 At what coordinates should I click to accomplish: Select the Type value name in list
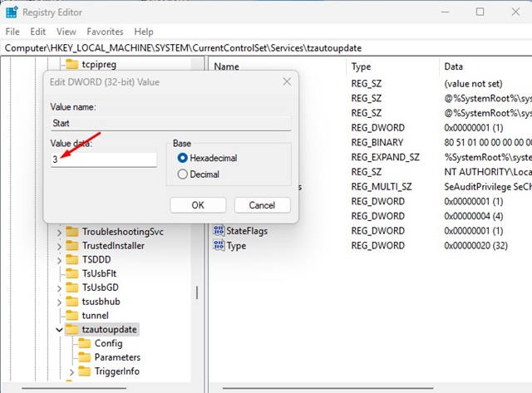[236, 245]
